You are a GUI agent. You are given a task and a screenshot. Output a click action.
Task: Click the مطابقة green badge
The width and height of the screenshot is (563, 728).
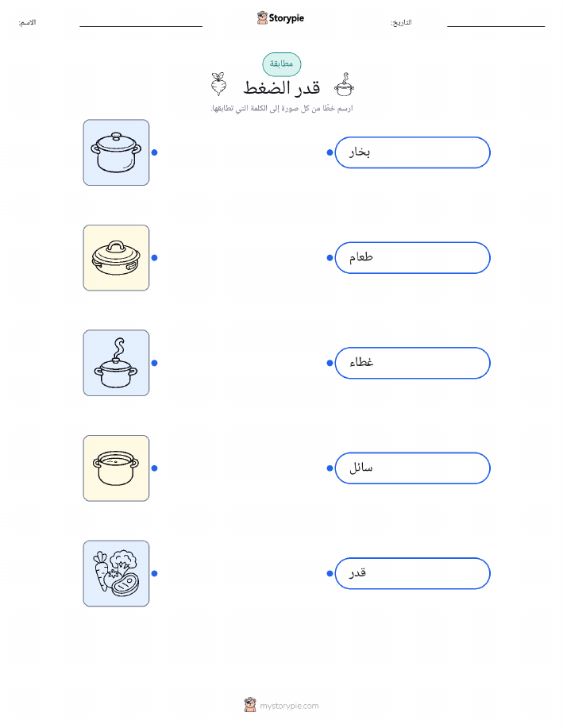281,64
